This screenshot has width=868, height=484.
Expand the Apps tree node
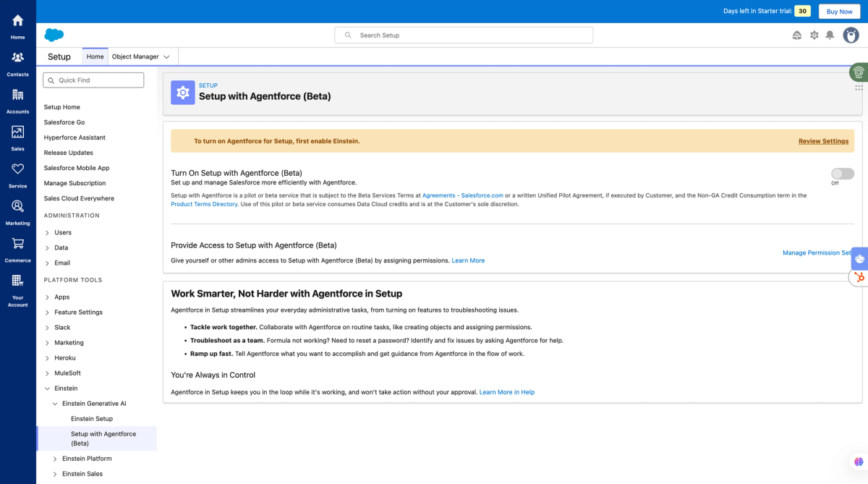[47, 297]
